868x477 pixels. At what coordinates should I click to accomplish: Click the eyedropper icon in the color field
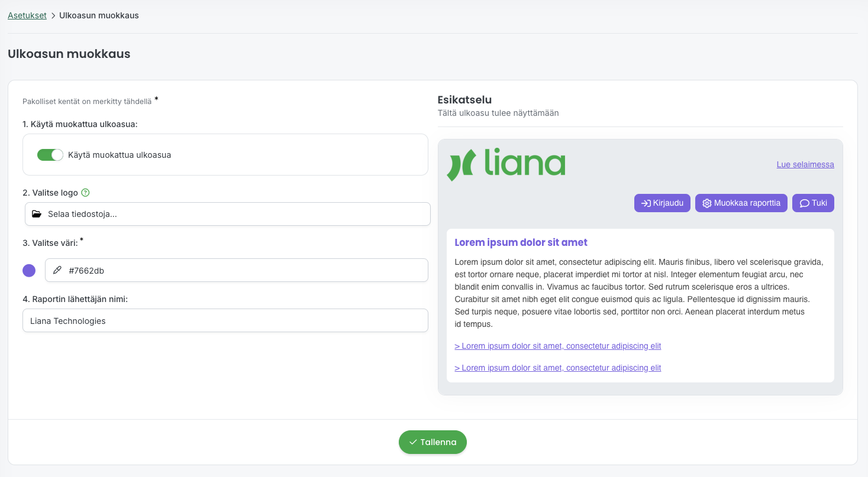click(x=57, y=270)
